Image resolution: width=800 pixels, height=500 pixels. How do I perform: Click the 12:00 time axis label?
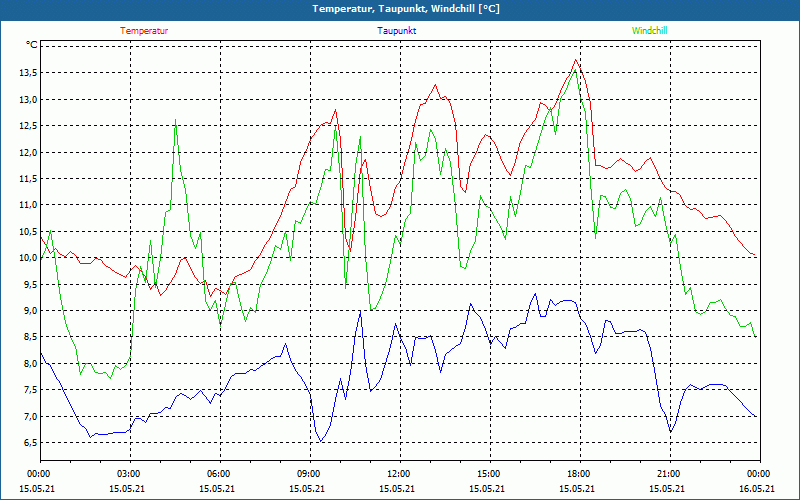pyautogui.click(x=400, y=474)
